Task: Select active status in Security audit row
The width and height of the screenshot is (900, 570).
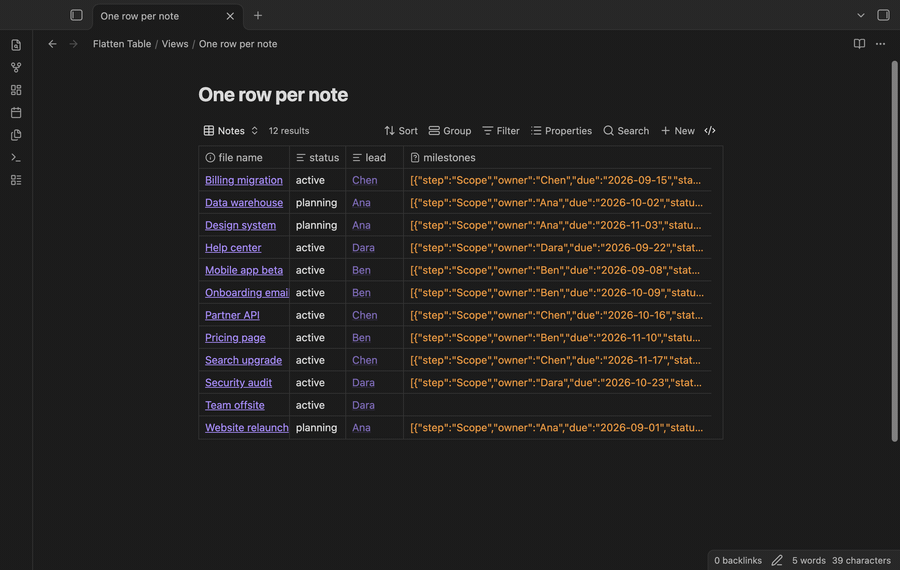Action: click(310, 382)
